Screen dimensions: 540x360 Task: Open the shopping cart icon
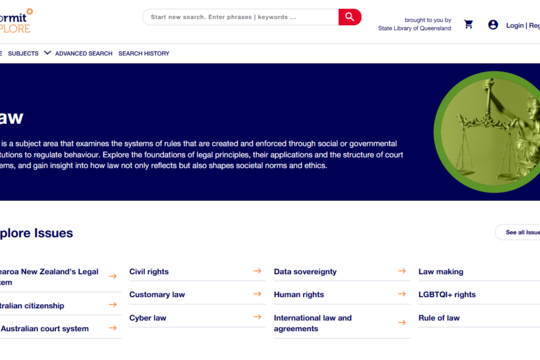(x=468, y=24)
